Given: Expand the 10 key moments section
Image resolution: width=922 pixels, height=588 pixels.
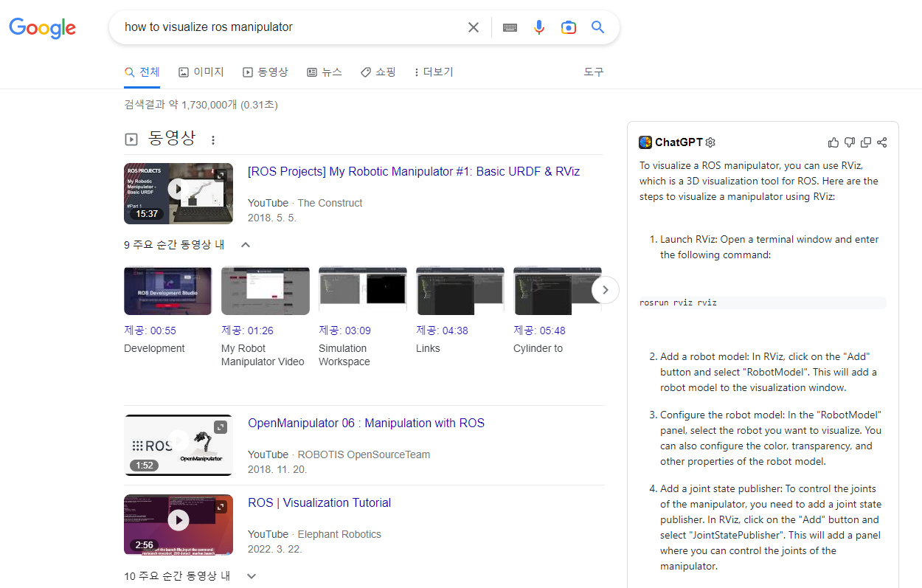Looking at the screenshot, I should click(x=252, y=575).
